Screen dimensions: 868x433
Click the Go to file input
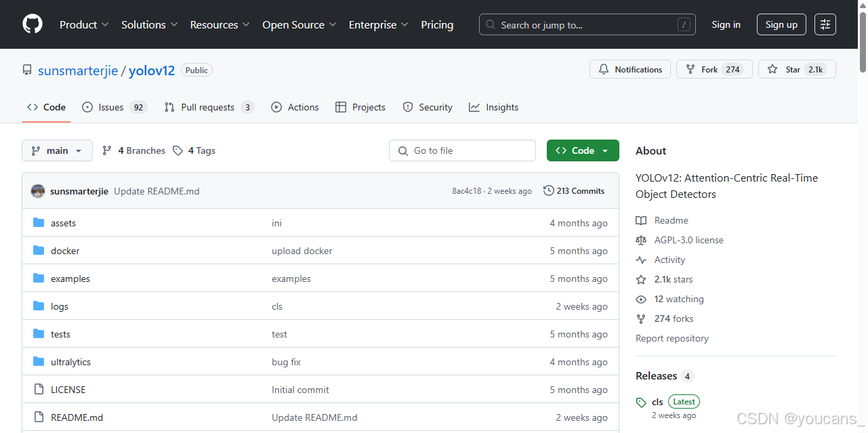click(x=462, y=150)
